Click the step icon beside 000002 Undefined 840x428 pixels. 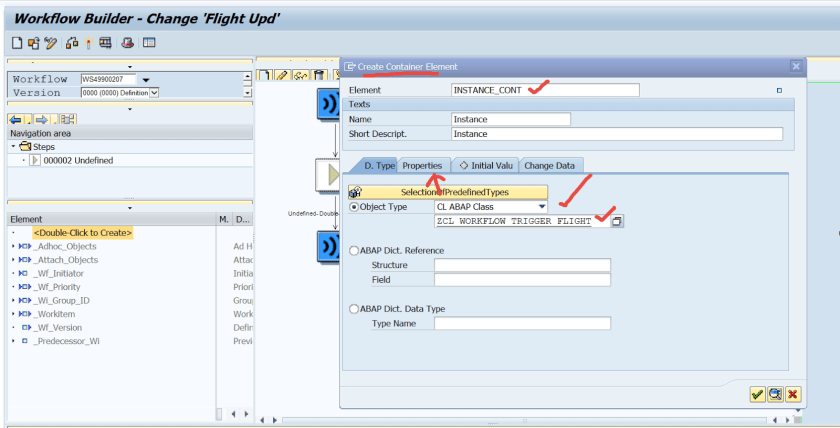tap(35, 160)
